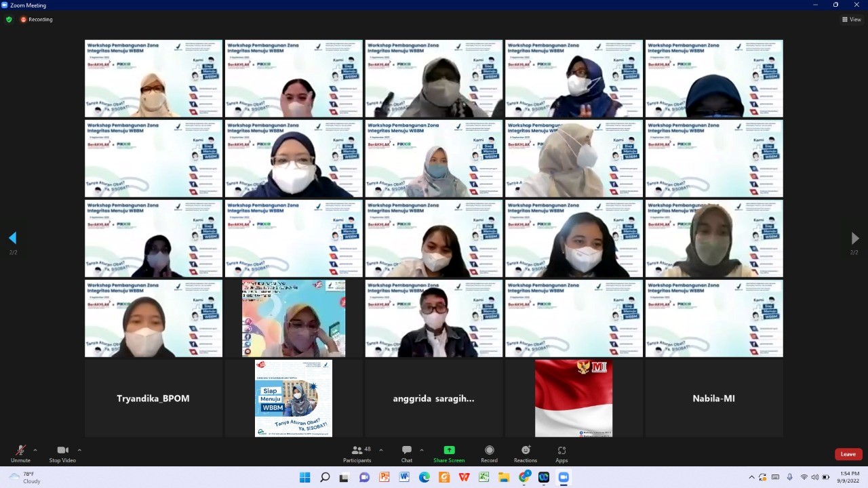Leave the meeting
868x488 pixels.
coord(848,454)
